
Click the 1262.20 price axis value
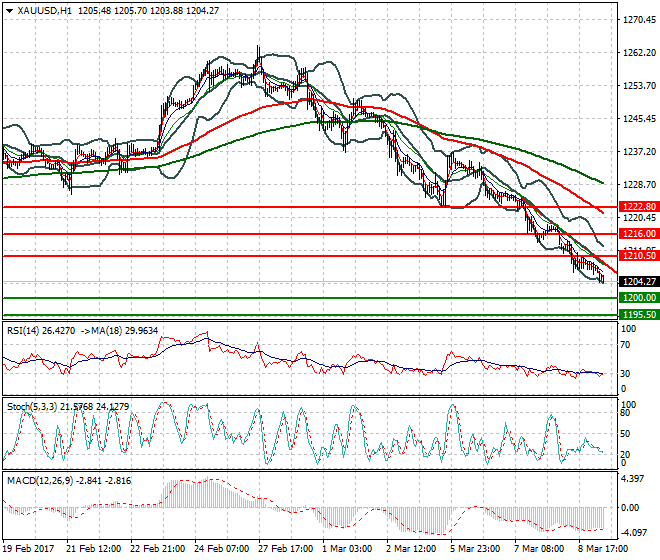tap(639, 53)
